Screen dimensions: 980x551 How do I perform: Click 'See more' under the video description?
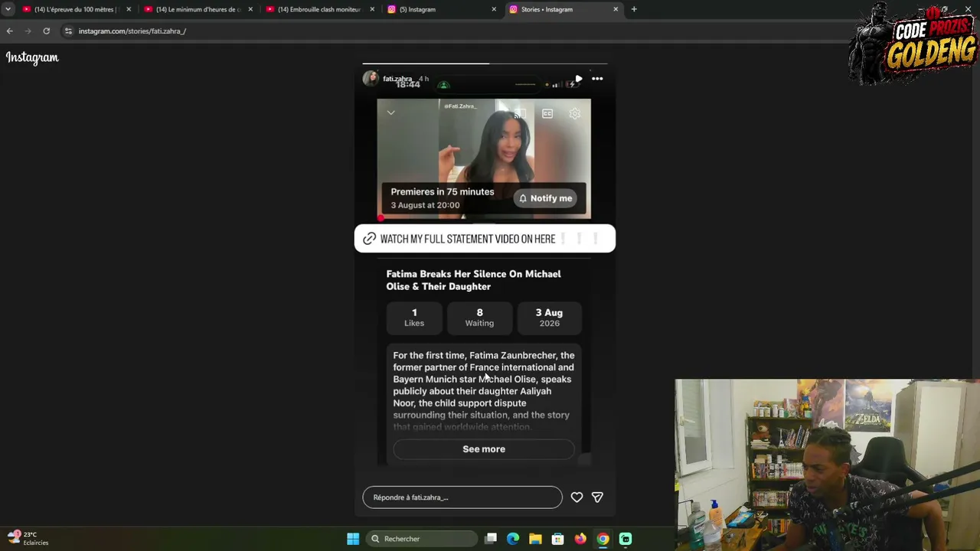(x=484, y=449)
